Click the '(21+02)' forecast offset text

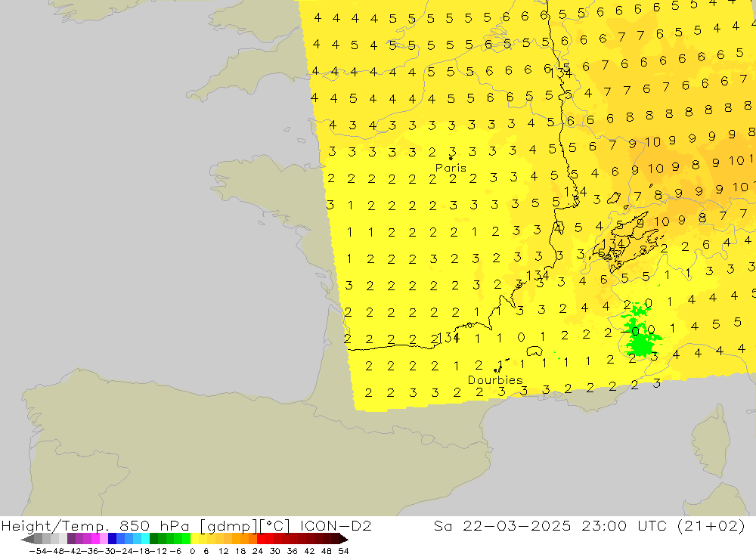pyautogui.click(x=711, y=526)
